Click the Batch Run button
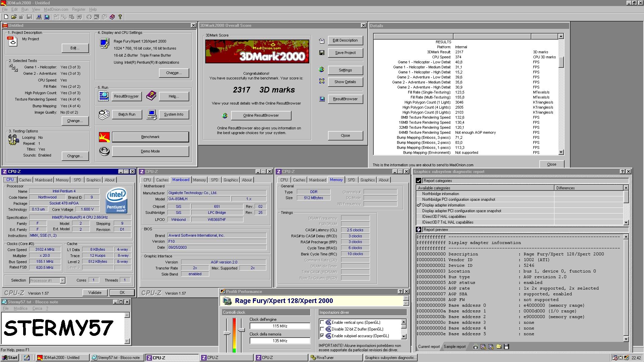Screen dimensions: 644x362 pos(127,115)
